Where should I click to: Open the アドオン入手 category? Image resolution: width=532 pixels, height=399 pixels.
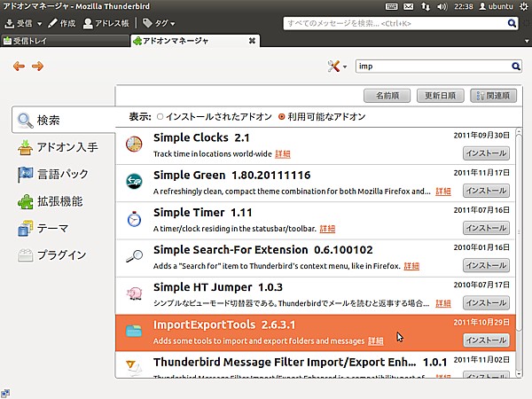tap(58, 147)
